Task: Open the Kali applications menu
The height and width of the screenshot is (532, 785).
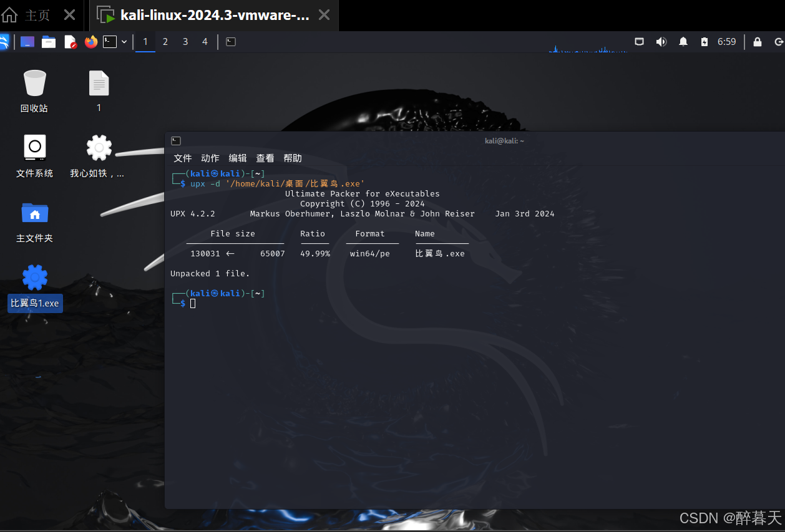Action: (x=4, y=42)
